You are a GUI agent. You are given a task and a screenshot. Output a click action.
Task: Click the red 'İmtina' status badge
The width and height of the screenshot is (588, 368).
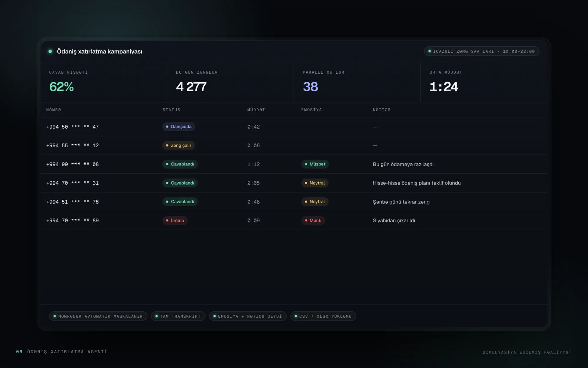[x=175, y=221]
